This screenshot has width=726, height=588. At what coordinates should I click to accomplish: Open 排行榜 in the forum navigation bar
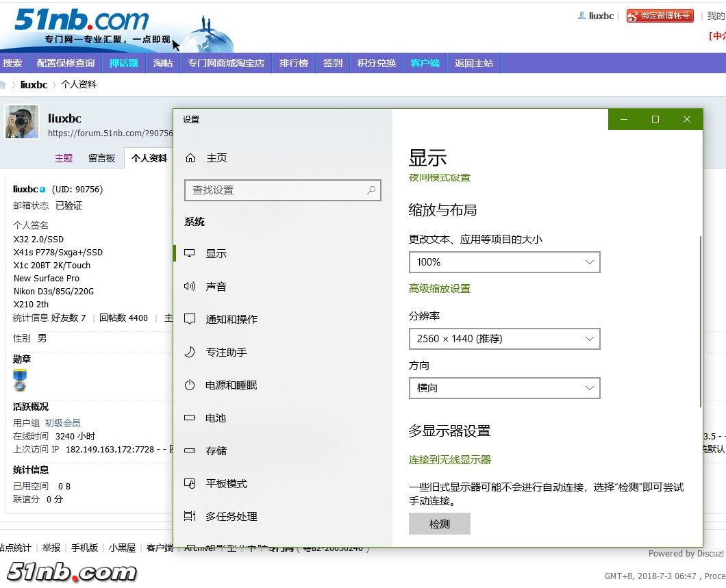pos(294,63)
